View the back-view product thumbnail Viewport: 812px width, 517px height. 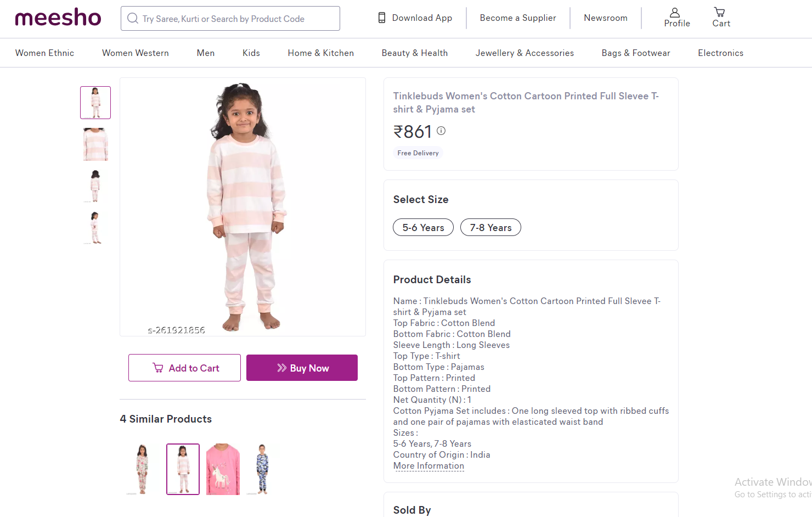95,186
